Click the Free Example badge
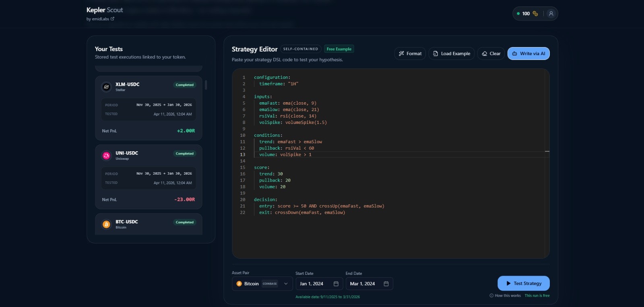Viewport: 644px width, 307px height. (x=339, y=49)
